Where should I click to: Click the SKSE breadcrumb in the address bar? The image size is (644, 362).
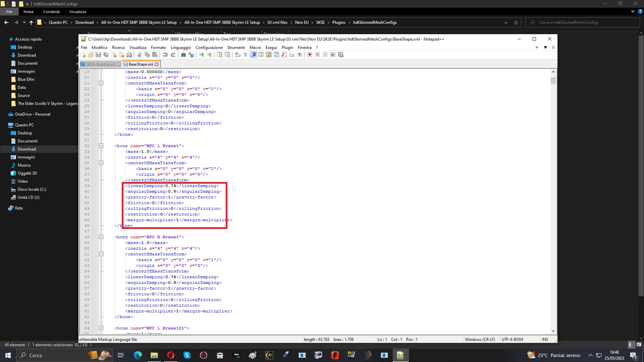click(320, 22)
